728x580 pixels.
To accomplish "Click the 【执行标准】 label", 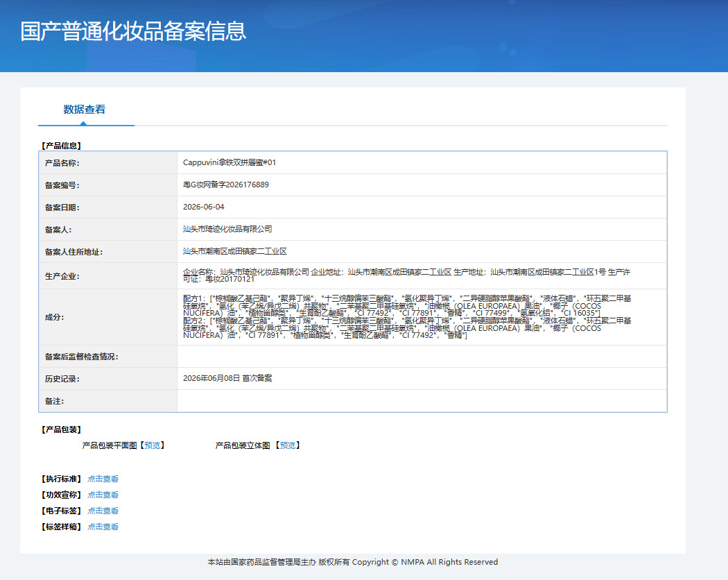I will [x=61, y=479].
